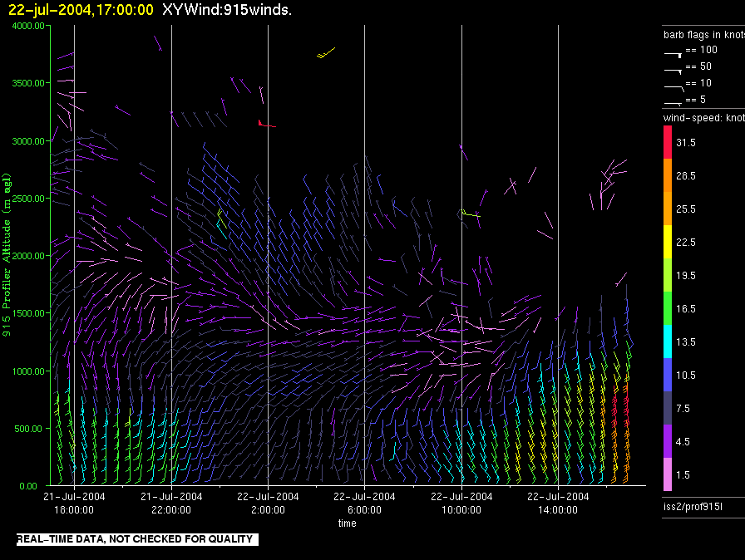The width and height of the screenshot is (745, 560).
Task: Click the yellow 22.5 knots swatch
Action: (x=668, y=242)
